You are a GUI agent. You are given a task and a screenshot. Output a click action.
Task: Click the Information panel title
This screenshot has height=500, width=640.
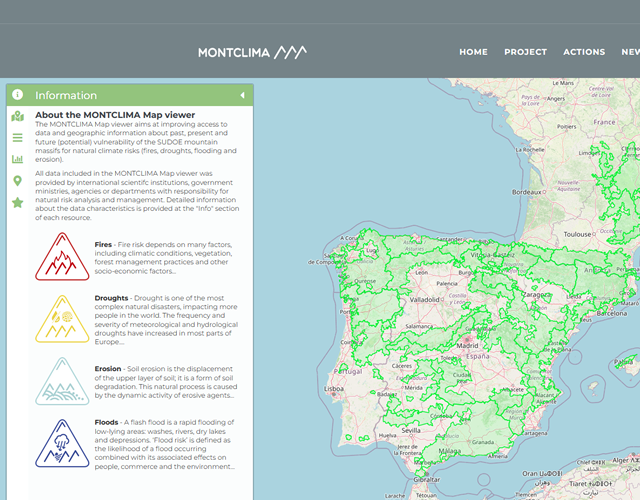(x=66, y=95)
